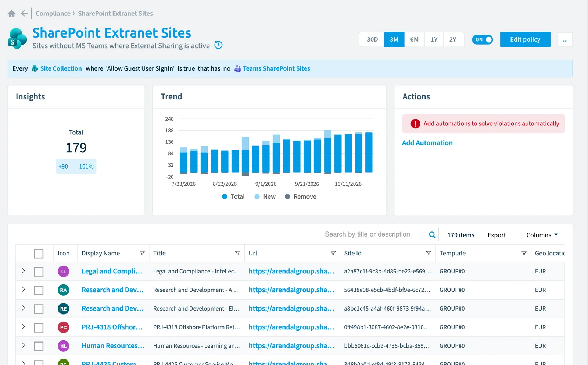Open the Compliance breadcrumb link
Viewport: 588px width, 365px height.
click(x=53, y=14)
